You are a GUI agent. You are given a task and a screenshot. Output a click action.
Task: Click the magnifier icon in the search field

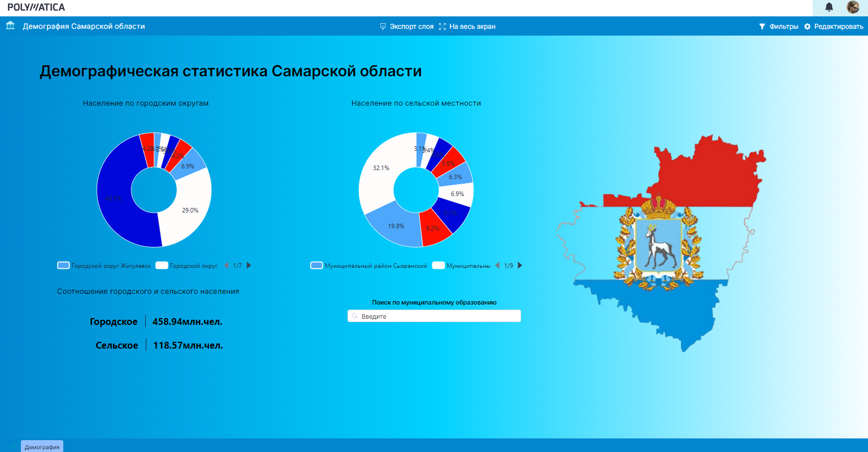click(x=355, y=316)
